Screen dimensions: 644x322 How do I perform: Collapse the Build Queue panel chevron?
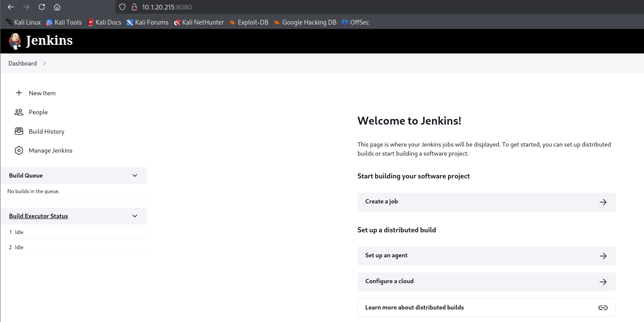coord(135,175)
